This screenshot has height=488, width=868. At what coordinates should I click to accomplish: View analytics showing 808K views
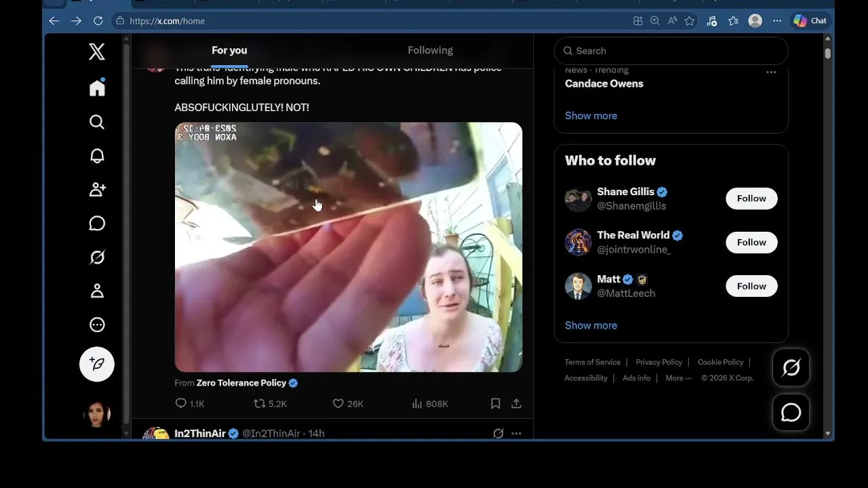(x=430, y=403)
